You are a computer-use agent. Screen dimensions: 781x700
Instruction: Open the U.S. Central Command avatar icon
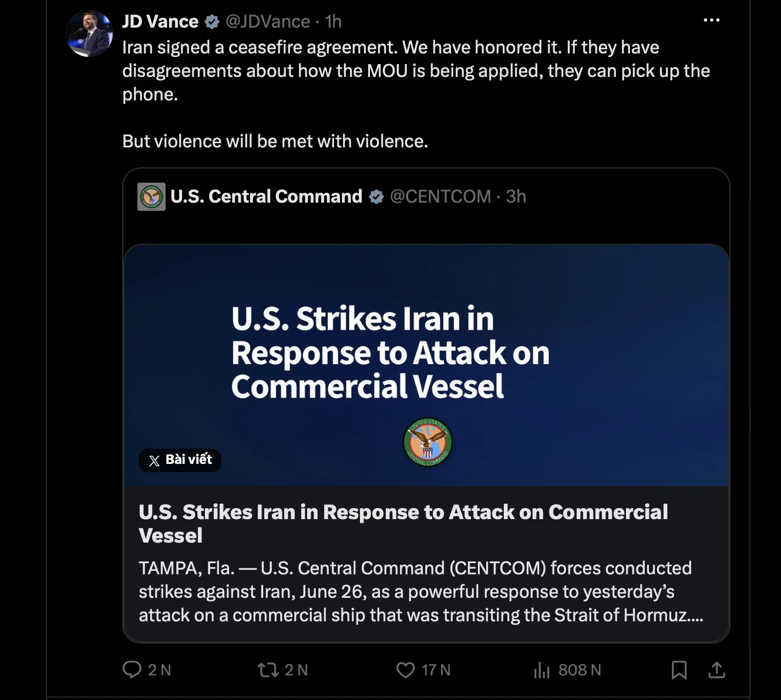(152, 197)
